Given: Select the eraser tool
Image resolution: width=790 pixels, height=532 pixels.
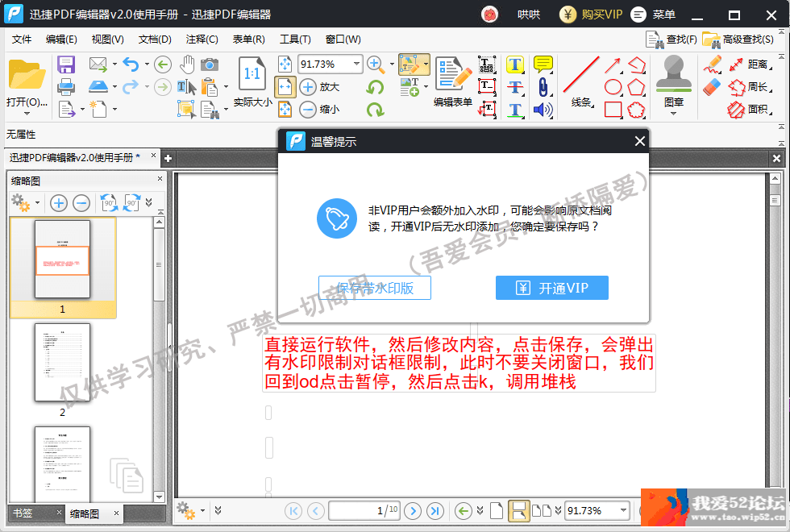Looking at the screenshot, I should [712, 87].
